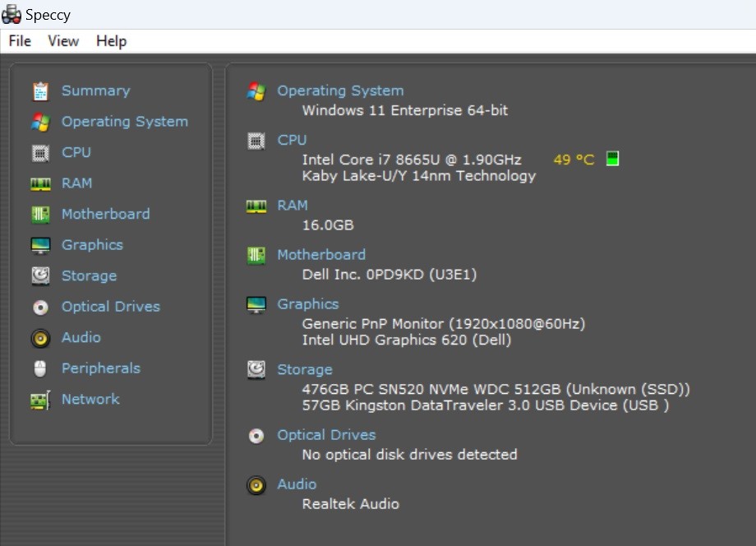Select Audio in the sidebar

81,338
